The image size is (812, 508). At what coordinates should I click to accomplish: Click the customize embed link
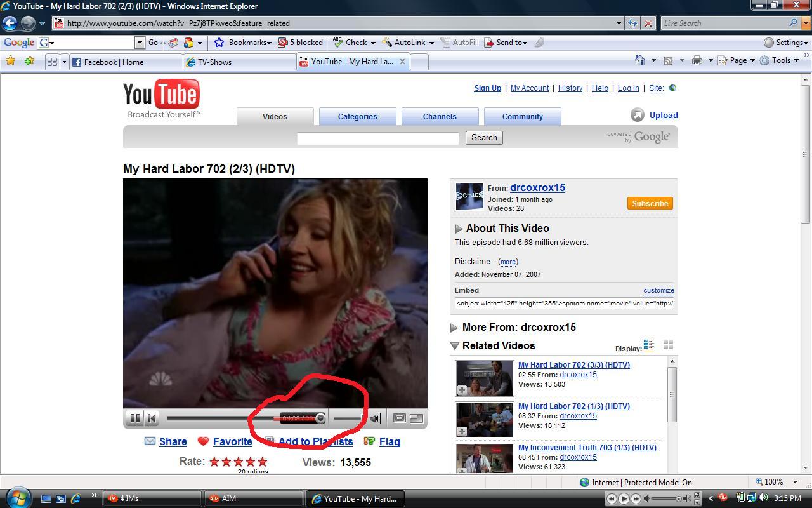click(658, 290)
